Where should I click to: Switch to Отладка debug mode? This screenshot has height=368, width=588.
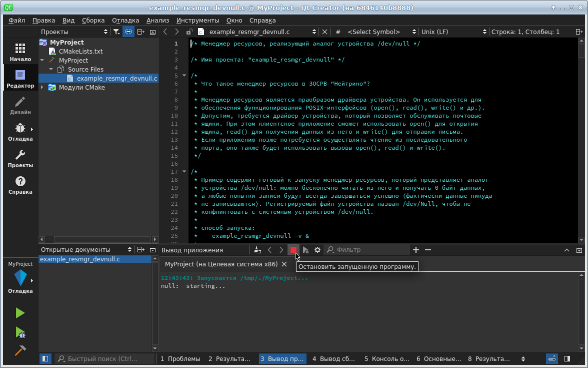[x=20, y=132]
